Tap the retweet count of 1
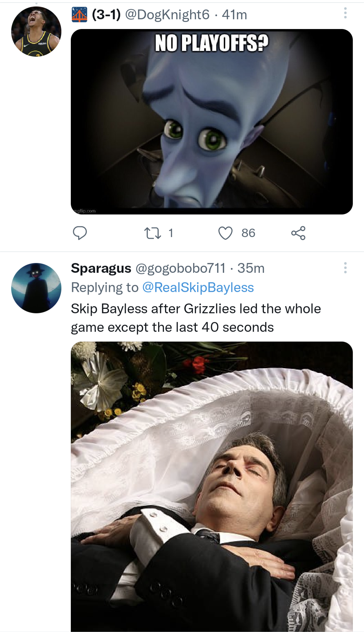 pos(171,233)
